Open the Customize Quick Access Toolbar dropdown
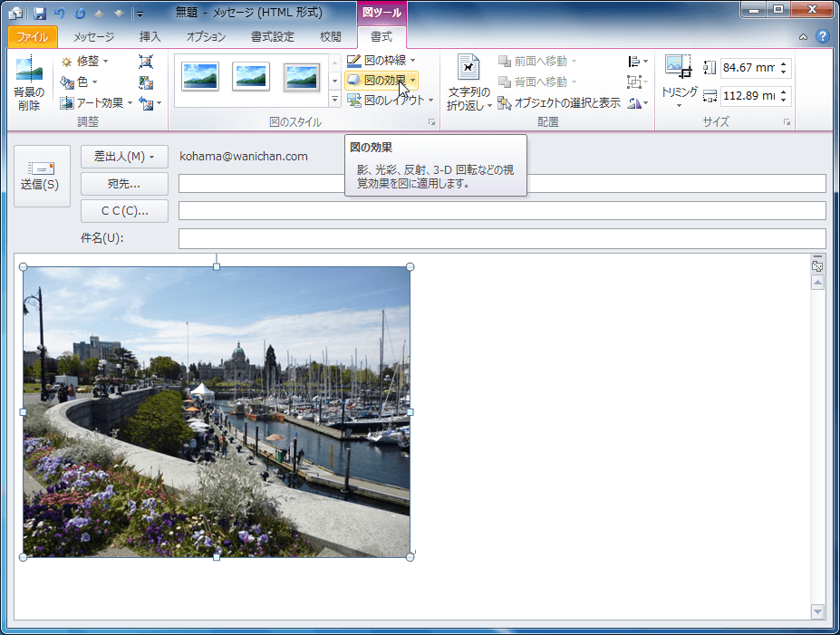The width and height of the screenshot is (840, 635). tap(139, 14)
